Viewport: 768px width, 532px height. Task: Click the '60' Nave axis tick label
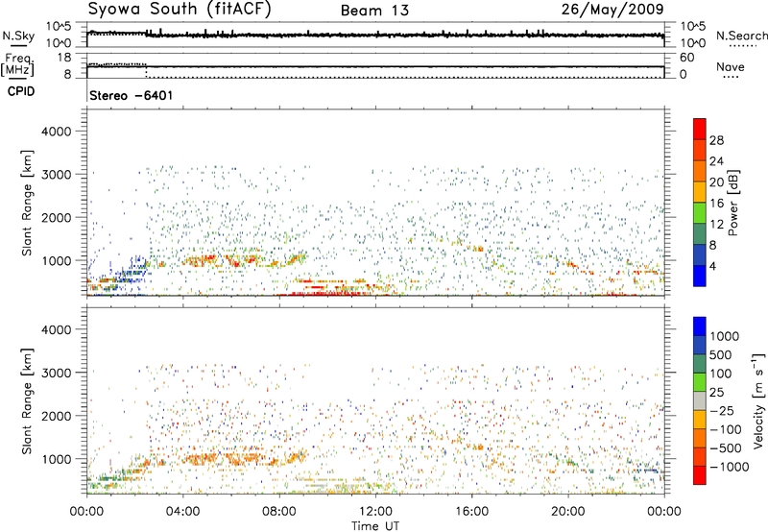click(x=686, y=58)
